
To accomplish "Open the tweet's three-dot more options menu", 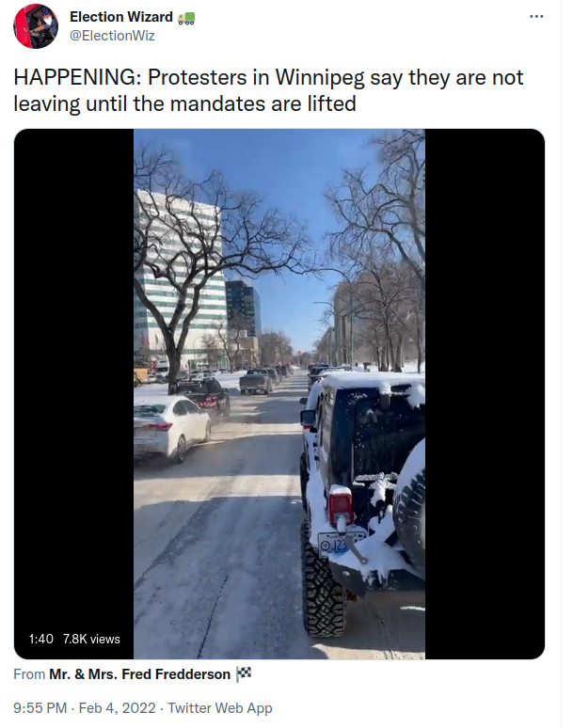I will (x=536, y=17).
